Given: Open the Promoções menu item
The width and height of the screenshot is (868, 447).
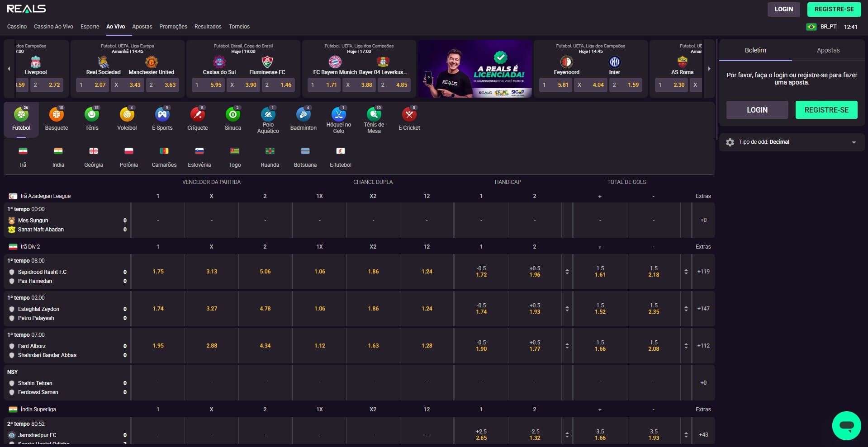Looking at the screenshot, I should (x=173, y=27).
